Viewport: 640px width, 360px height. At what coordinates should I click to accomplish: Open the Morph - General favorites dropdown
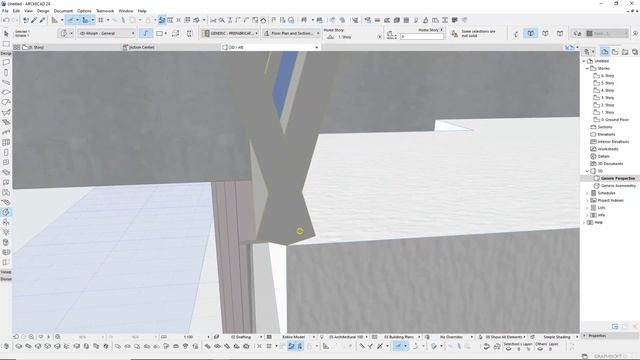click(107, 33)
